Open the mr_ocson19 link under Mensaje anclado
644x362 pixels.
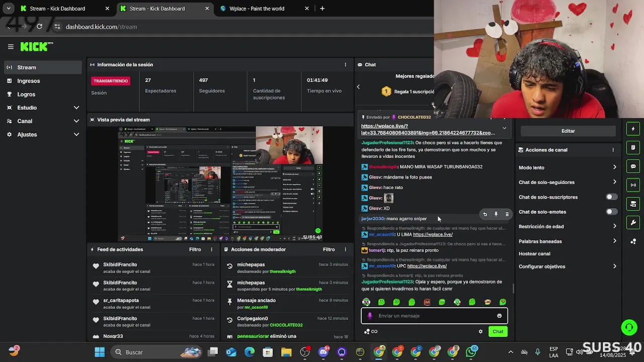click(256, 307)
